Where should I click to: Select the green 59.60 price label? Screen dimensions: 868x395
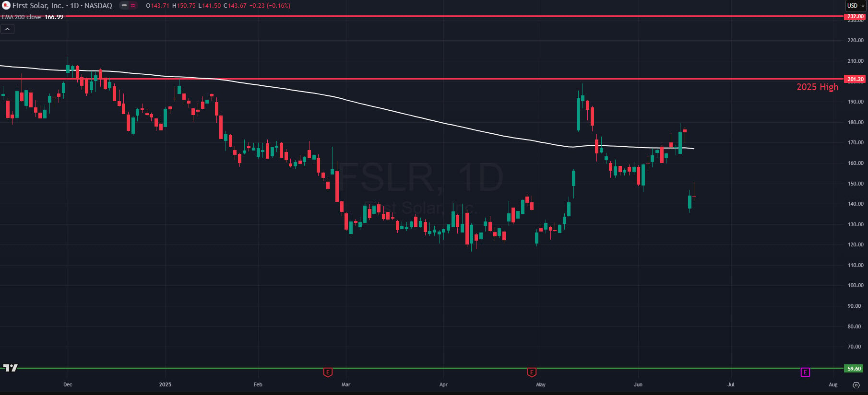[854, 369]
